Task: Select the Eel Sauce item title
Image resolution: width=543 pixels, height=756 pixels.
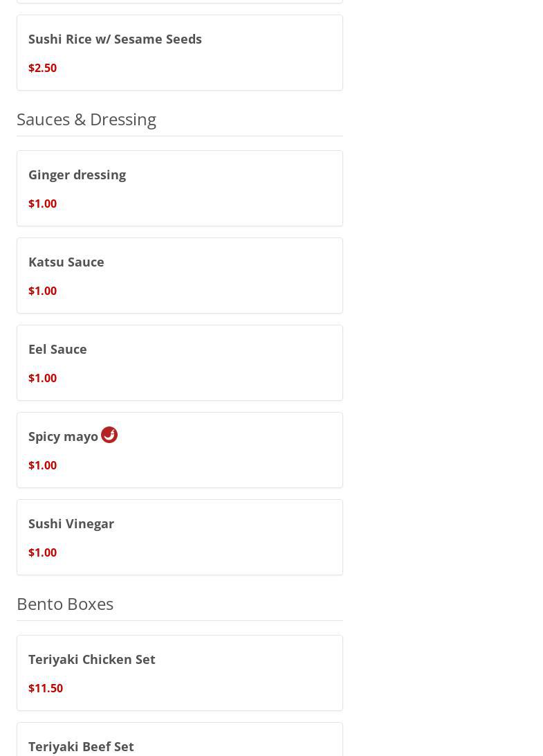Action: point(57,350)
